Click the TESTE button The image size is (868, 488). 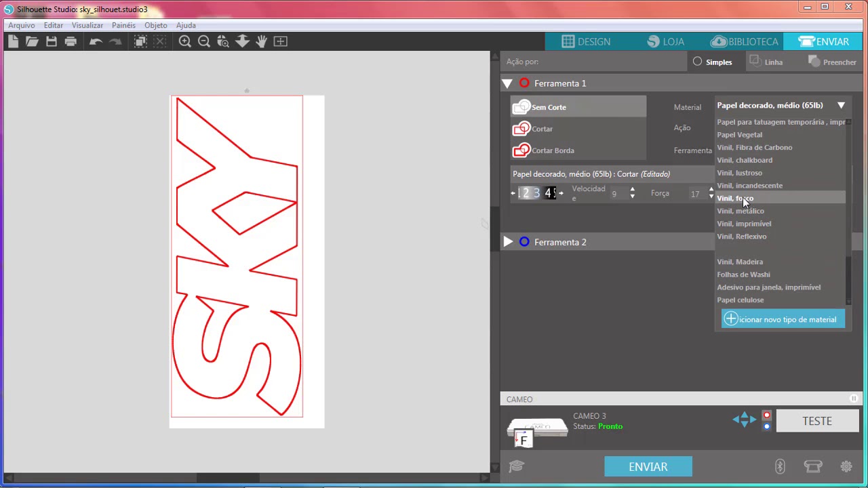817,421
